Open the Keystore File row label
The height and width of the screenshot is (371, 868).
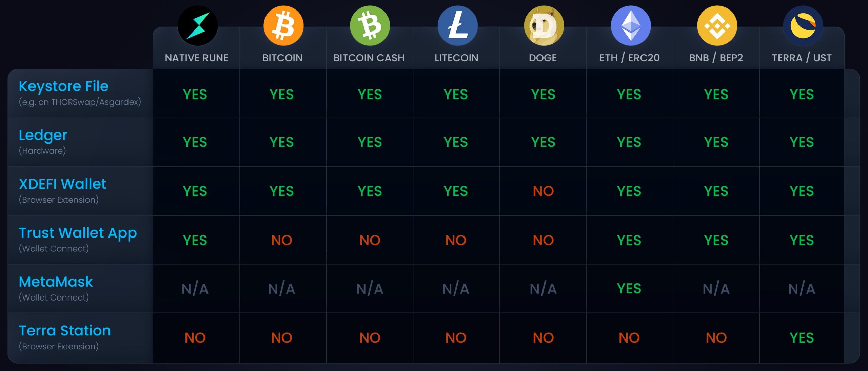pyautogui.click(x=64, y=86)
